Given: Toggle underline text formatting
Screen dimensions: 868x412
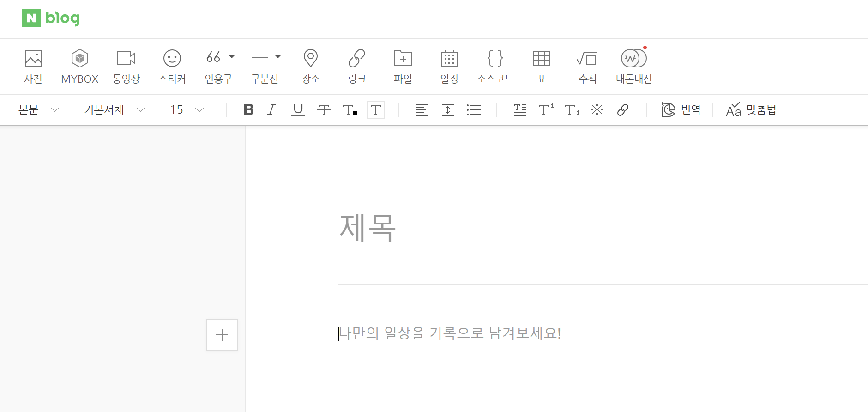Looking at the screenshot, I should click(298, 110).
